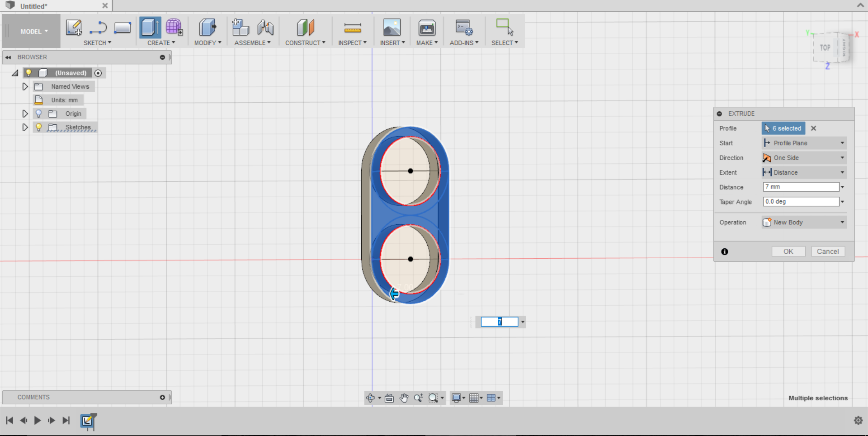Image resolution: width=868 pixels, height=436 pixels.
Task: Open the CREATE menu
Action: pyautogui.click(x=161, y=43)
